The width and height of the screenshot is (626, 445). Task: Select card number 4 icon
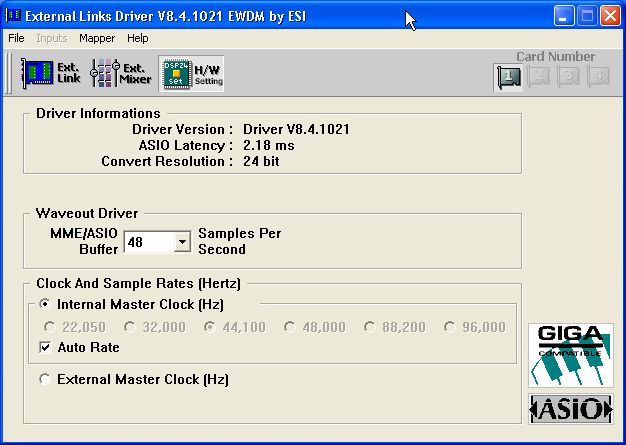click(x=598, y=76)
